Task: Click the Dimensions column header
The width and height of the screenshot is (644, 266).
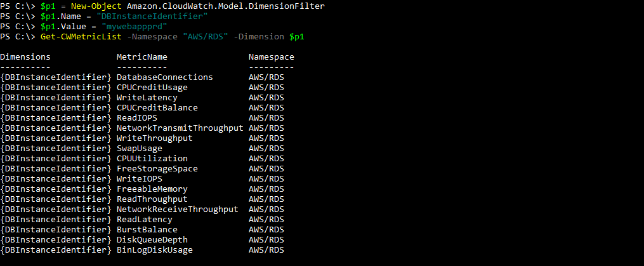Action: [x=25, y=57]
